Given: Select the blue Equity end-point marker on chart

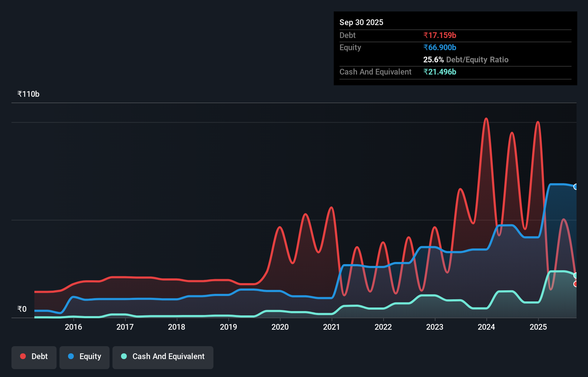Looking at the screenshot, I should pos(576,187).
